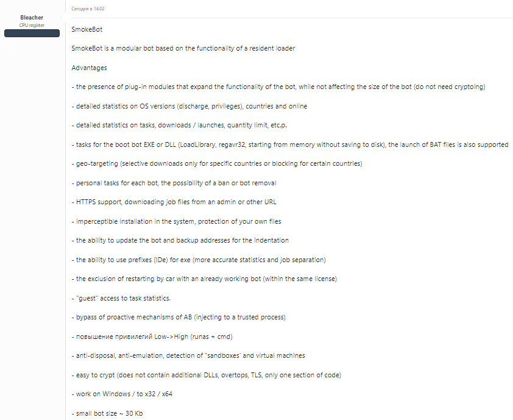This screenshot has height=420, width=513.
Task: Click the dark rank bar under Bleacher
Action: click(x=32, y=33)
